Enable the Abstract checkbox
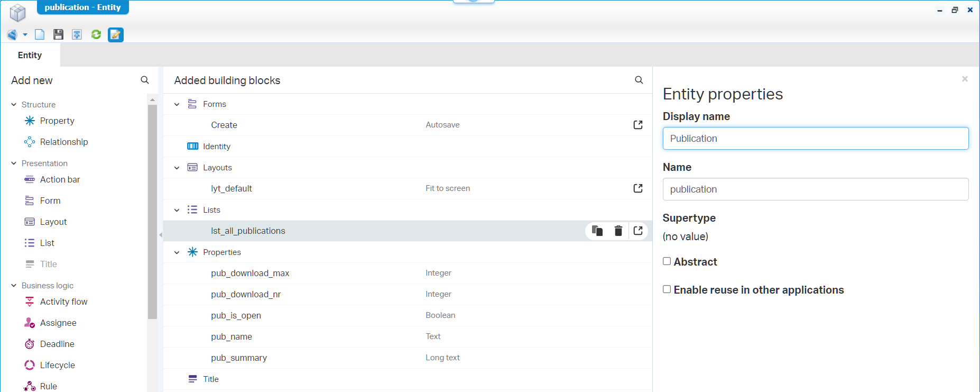The width and height of the screenshot is (980, 392). pyautogui.click(x=667, y=261)
